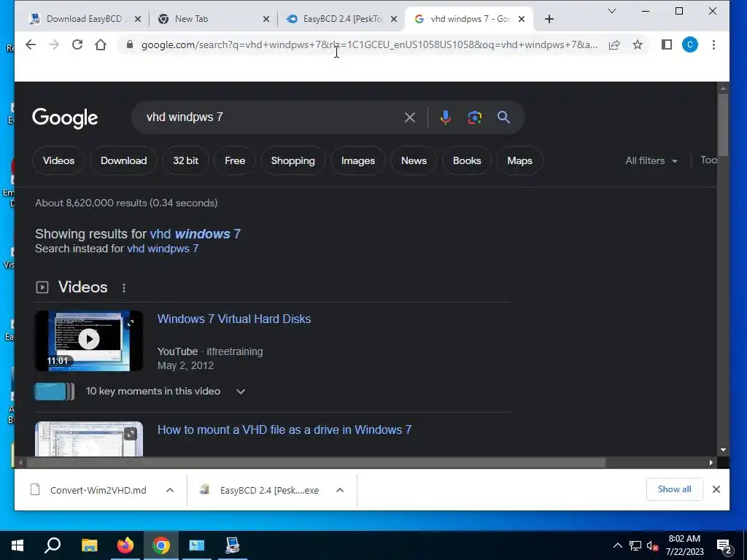Image resolution: width=747 pixels, height=560 pixels.
Task: Open the Chrome profile avatar C
Action: point(690,44)
